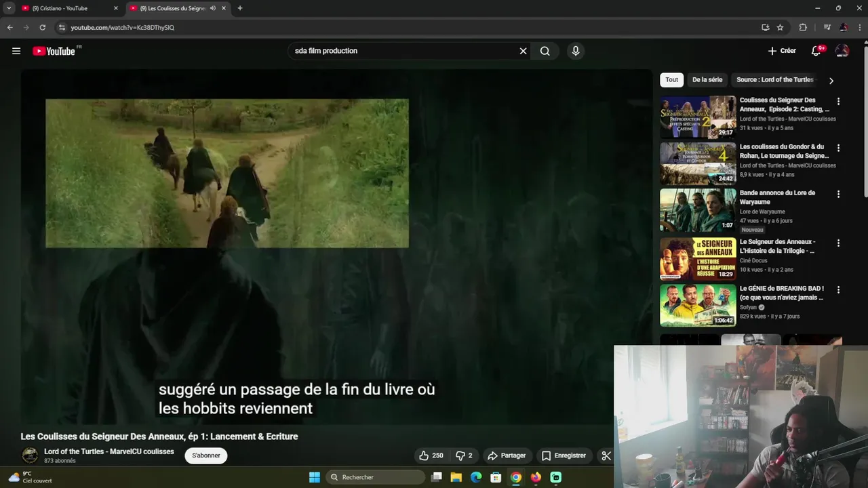Viewport: 868px width, 488px height.
Task: Go to YouTube home via logo
Action: (54, 51)
